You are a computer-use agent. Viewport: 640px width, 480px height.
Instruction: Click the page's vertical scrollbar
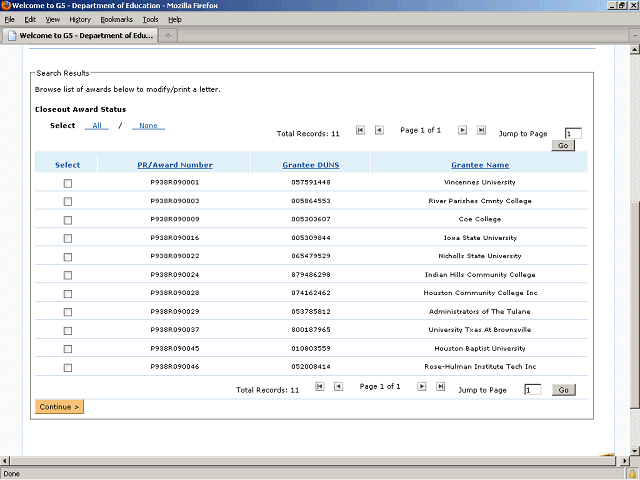click(633, 300)
